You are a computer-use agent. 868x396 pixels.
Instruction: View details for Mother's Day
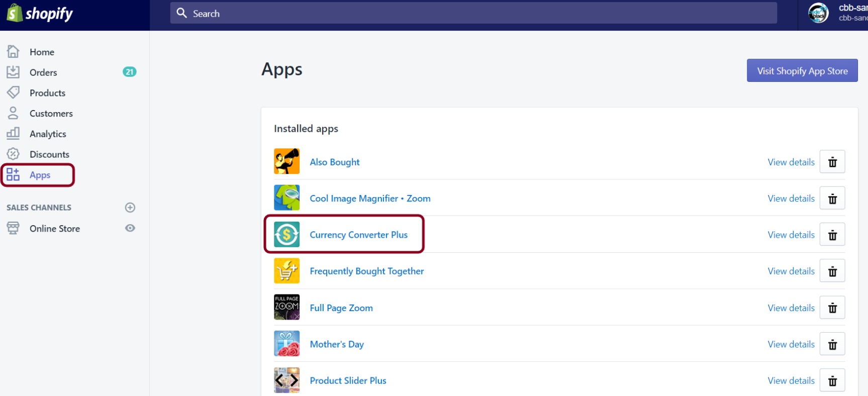(x=791, y=344)
